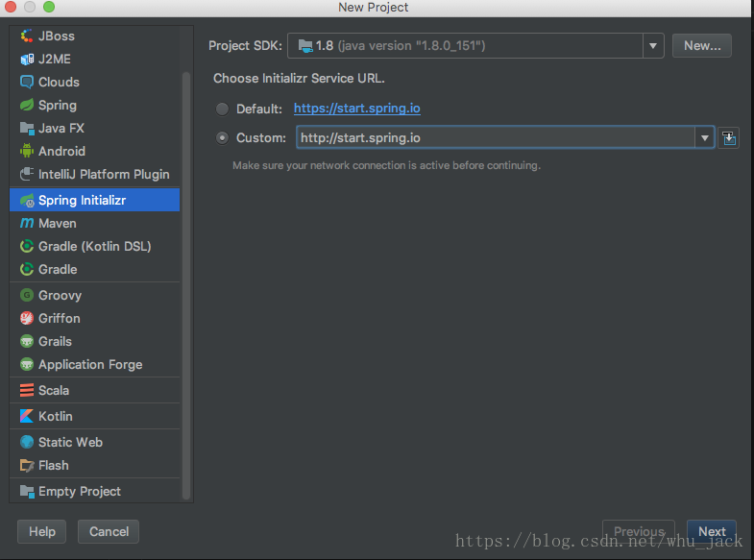The height and width of the screenshot is (560, 754).
Task: Choose Empty Project label
Action: point(80,491)
